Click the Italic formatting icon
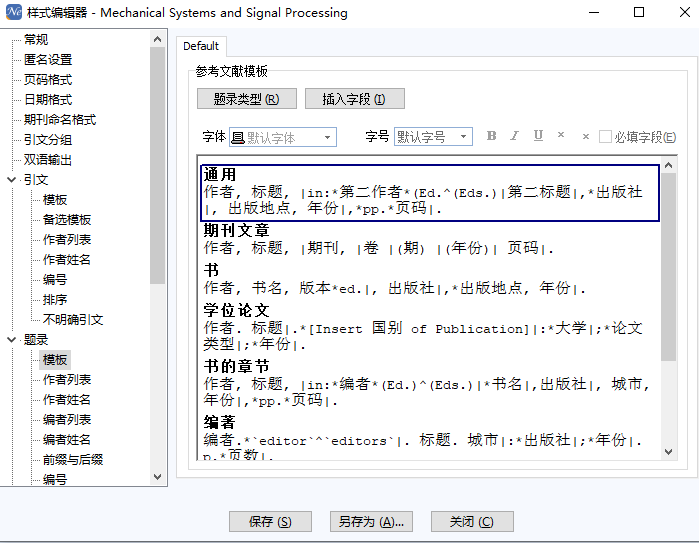The width and height of the screenshot is (699, 543). point(515,137)
